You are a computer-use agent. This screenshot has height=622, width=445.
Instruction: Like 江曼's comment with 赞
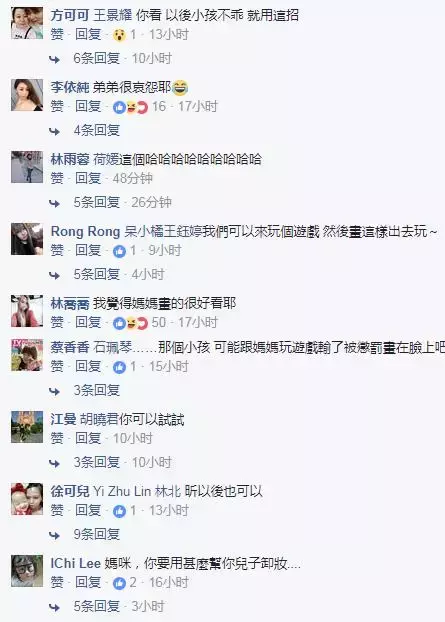coord(57,439)
